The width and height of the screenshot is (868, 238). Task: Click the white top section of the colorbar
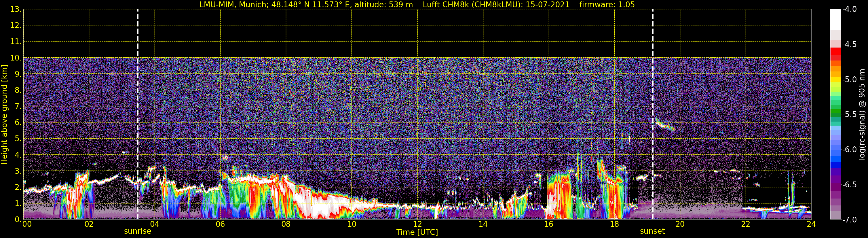pos(836,20)
